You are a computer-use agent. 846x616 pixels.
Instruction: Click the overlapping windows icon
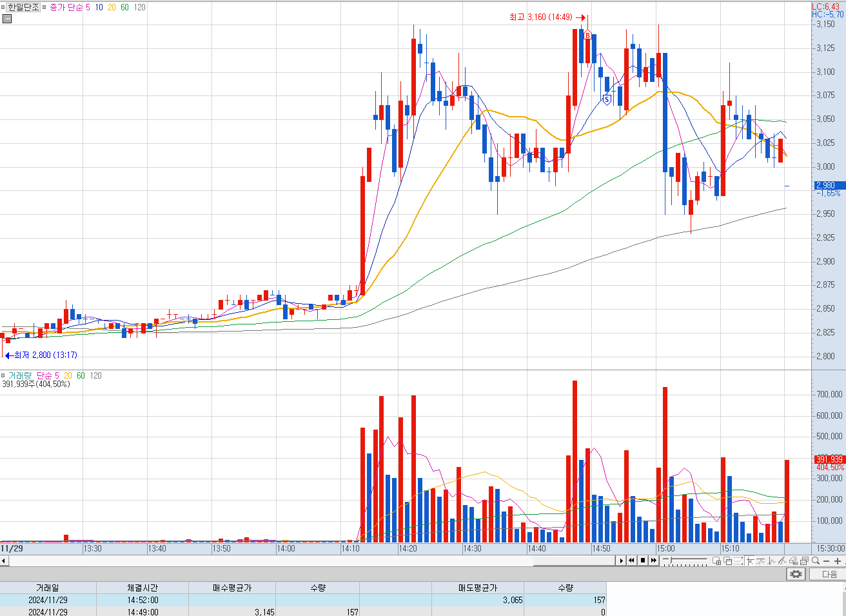727,561
